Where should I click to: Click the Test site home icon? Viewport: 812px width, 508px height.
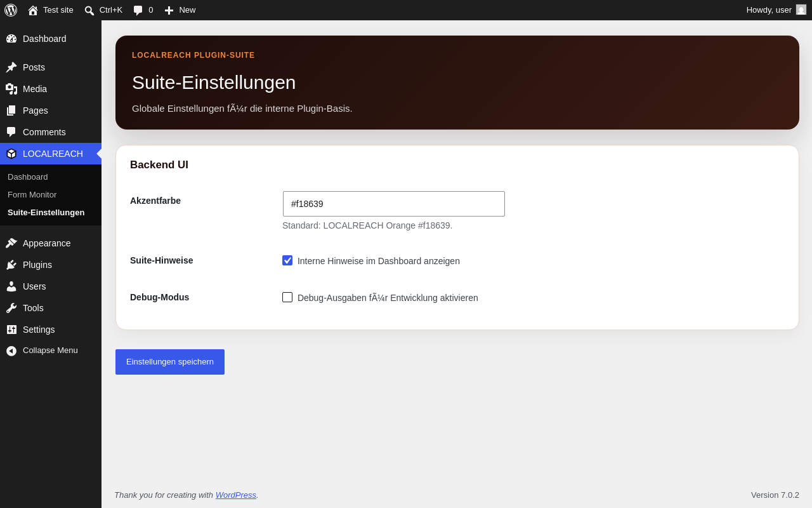[33, 10]
